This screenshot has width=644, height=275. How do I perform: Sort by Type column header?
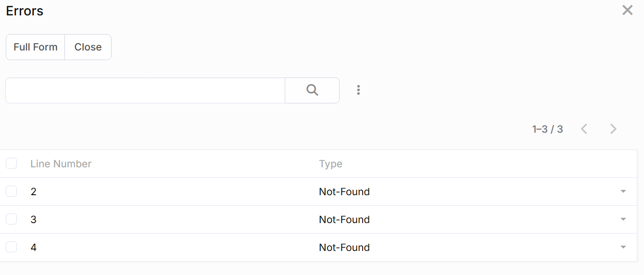pyautogui.click(x=330, y=164)
